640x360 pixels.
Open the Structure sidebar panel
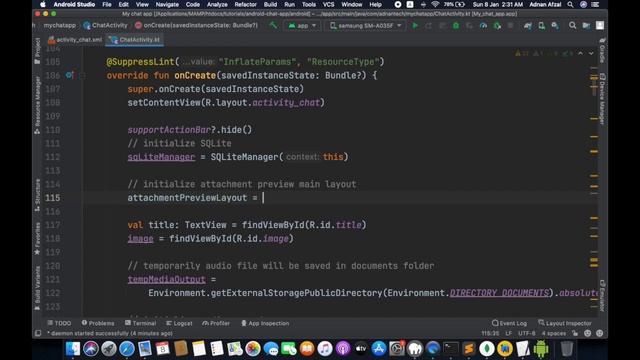pos(37,195)
